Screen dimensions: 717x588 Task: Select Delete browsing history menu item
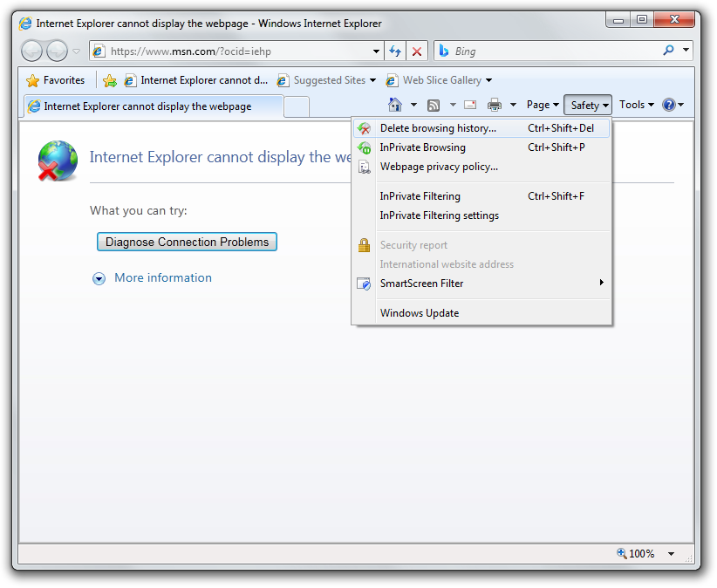[438, 128]
